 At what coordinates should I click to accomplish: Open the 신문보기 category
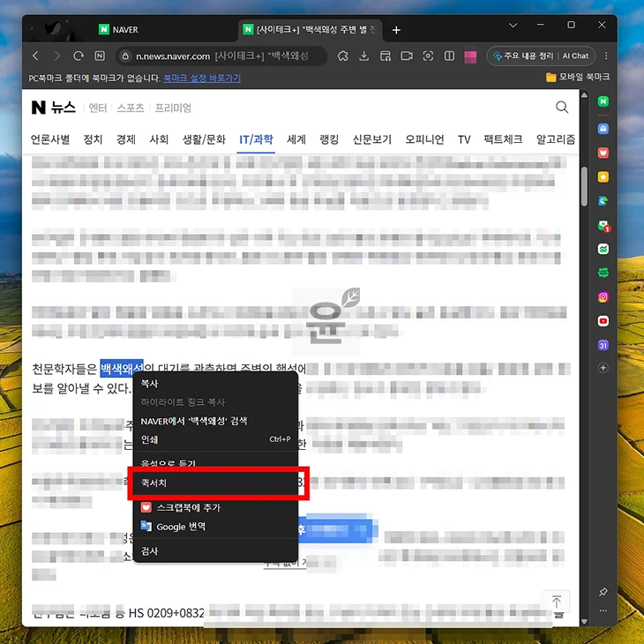click(x=372, y=139)
